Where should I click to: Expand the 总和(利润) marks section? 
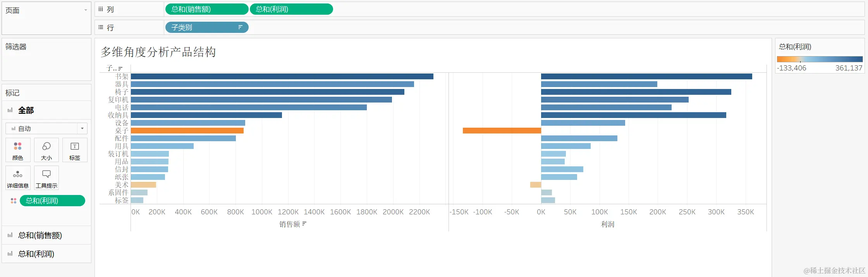coord(46,254)
